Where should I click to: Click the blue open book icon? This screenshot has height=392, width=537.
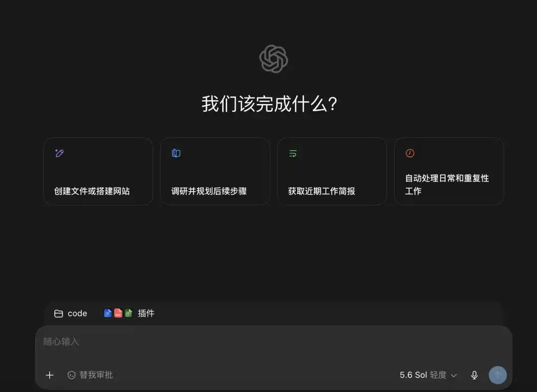pos(176,153)
